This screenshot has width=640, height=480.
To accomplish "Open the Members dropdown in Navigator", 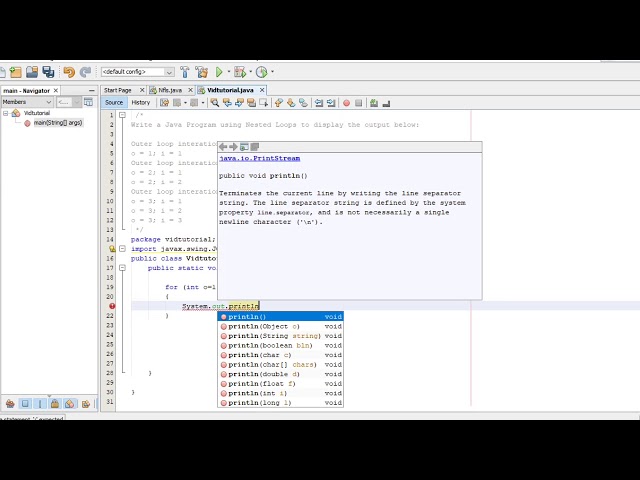I will point(27,102).
